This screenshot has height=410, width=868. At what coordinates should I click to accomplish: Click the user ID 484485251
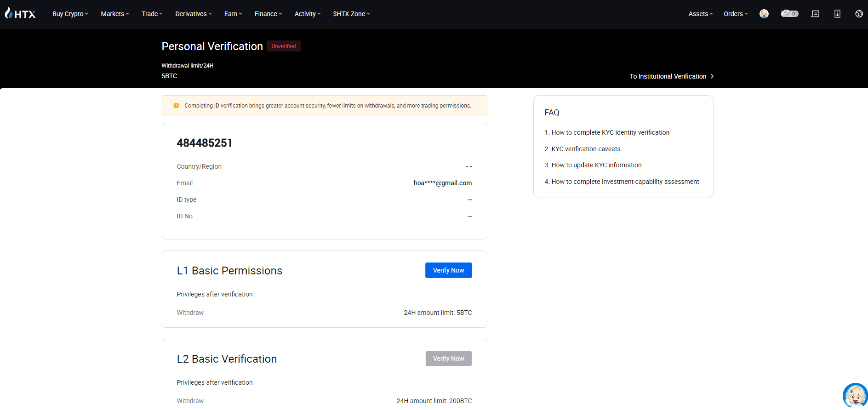205,143
